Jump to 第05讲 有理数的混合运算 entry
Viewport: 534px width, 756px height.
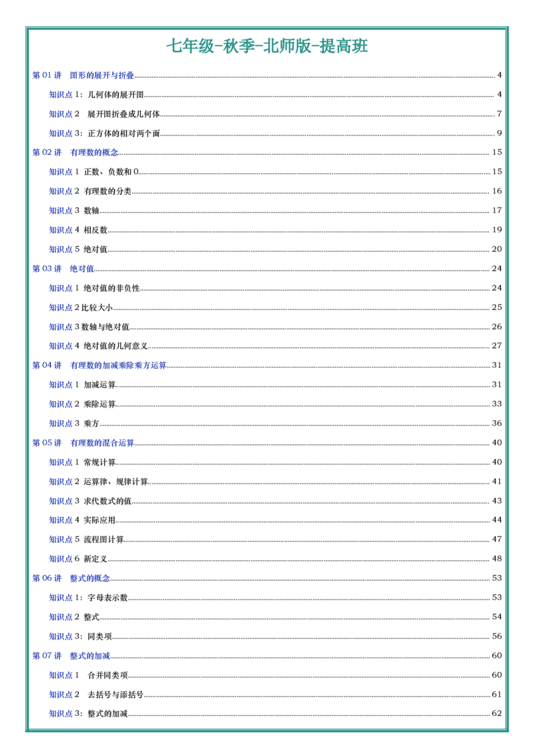[x=267, y=443]
